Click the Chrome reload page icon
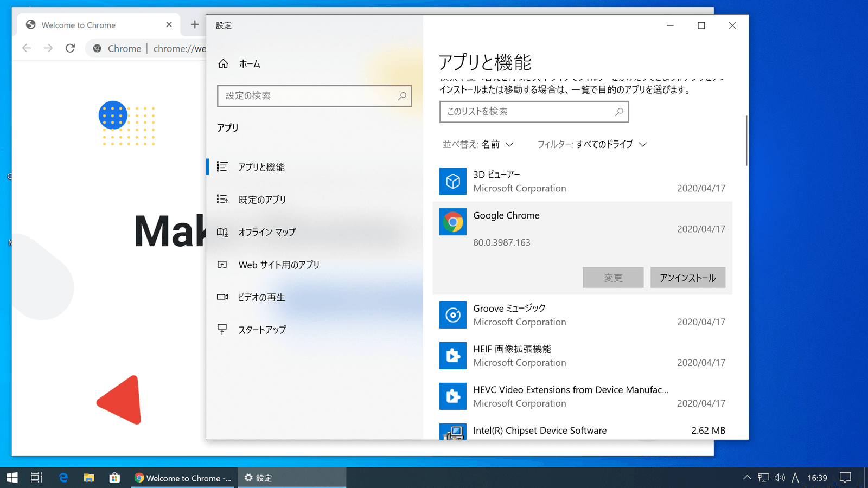Image resolution: width=868 pixels, height=488 pixels. click(x=70, y=48)
